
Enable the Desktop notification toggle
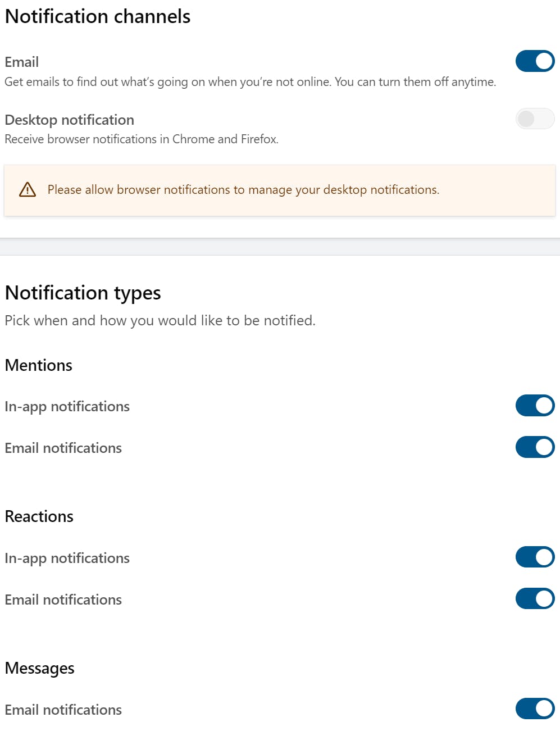pyautogui.click(x=535, y=119)
